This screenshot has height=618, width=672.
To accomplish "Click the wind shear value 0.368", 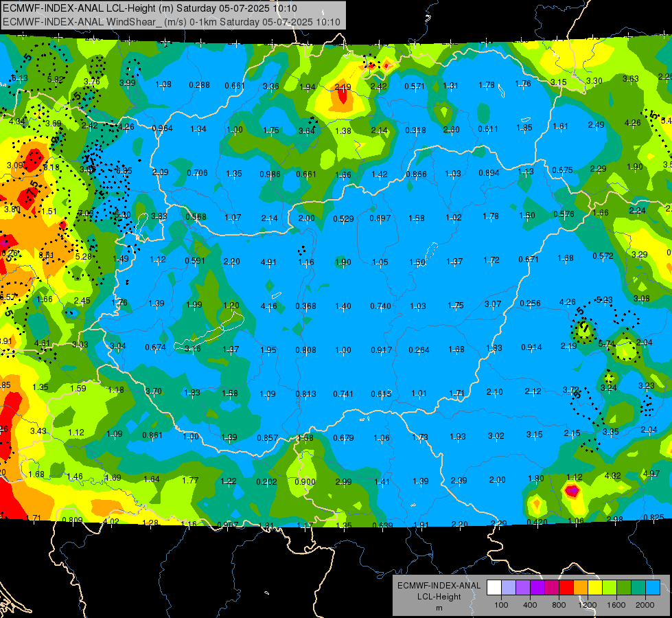I will tap(305, 306).
